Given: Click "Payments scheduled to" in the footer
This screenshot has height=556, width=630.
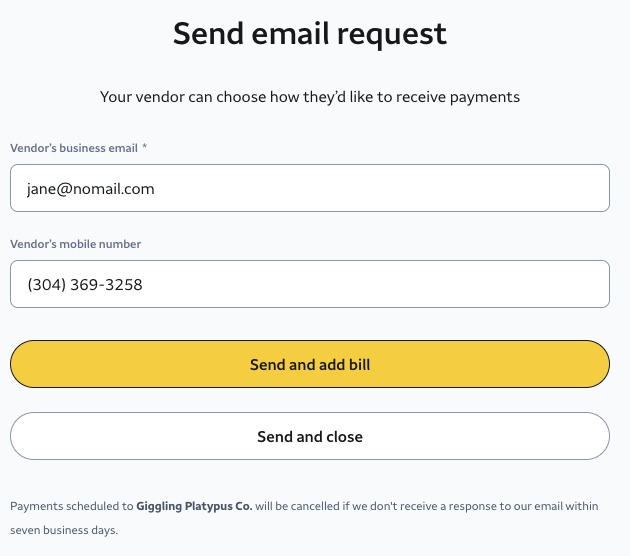Looking at the screenshot, I should tap(71, 506).
